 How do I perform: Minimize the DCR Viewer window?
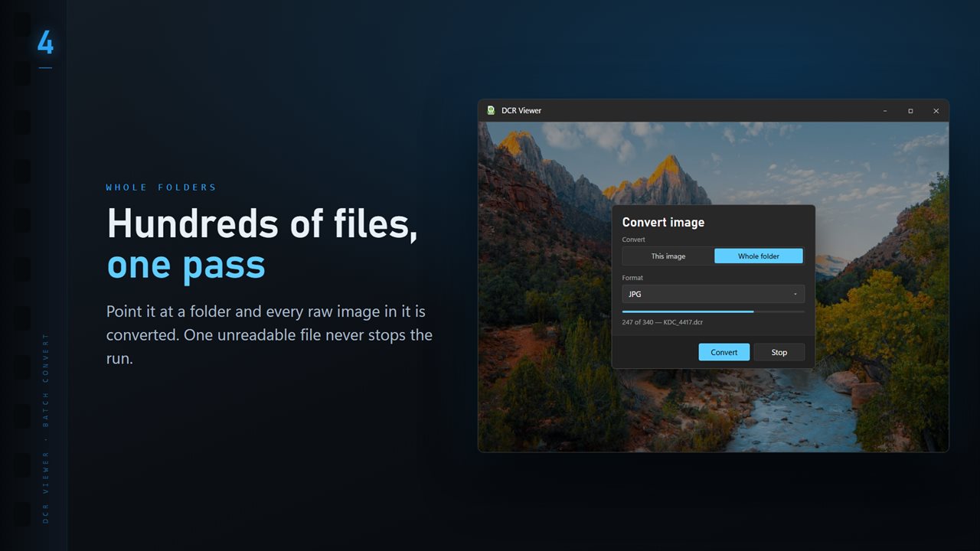tap(885, 111)
